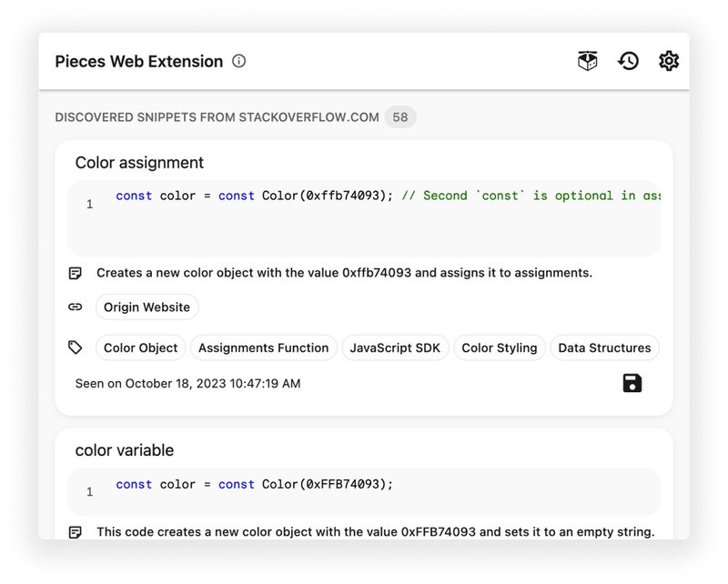Click the Pieces drone-box logo icon
Viewport: 728px width, 584px height.
pos(588,60)
